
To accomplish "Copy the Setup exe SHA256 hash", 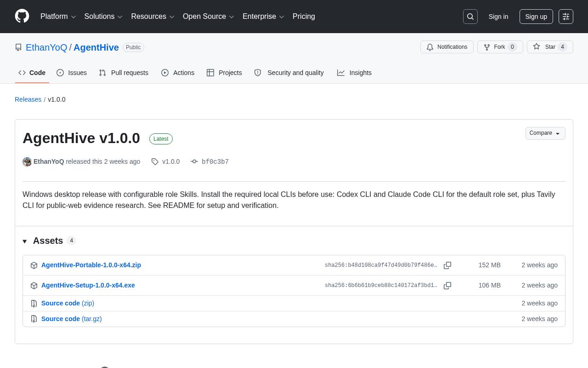I will (447, 286).
